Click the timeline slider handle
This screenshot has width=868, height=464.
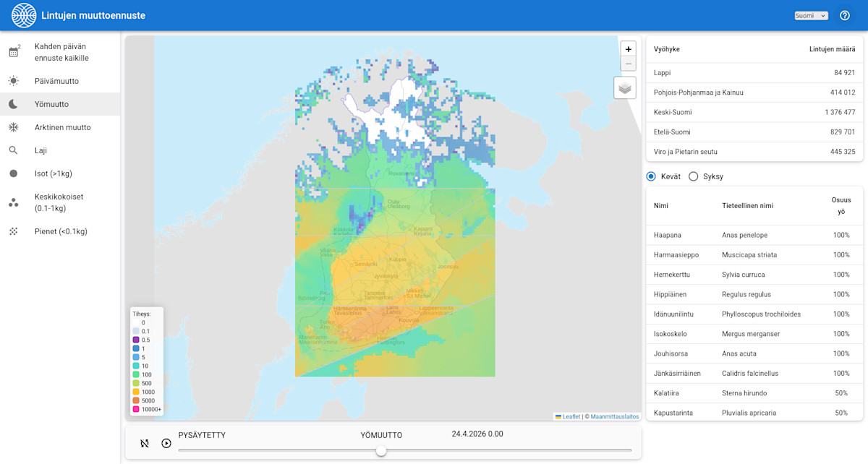[381, 451]
